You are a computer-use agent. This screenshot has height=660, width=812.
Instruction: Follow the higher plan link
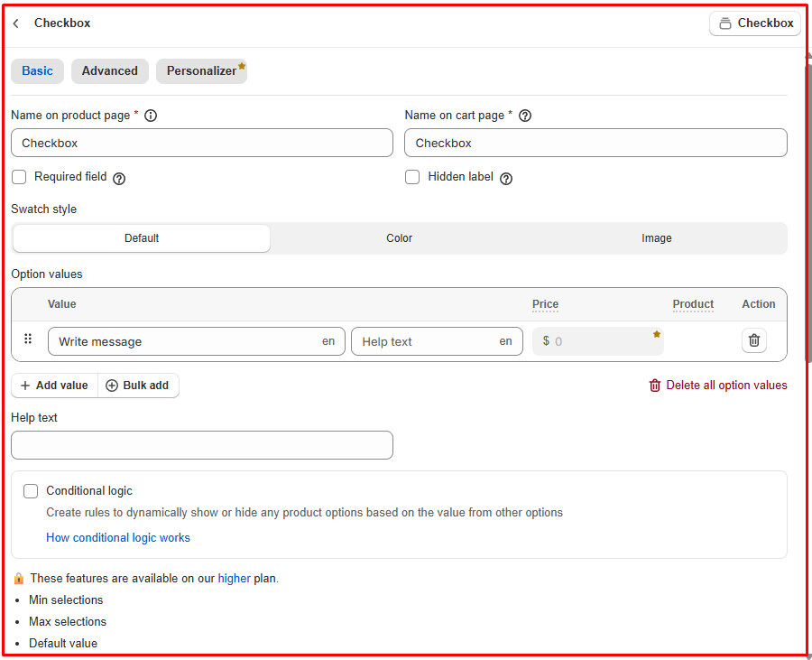pos(234,578)
